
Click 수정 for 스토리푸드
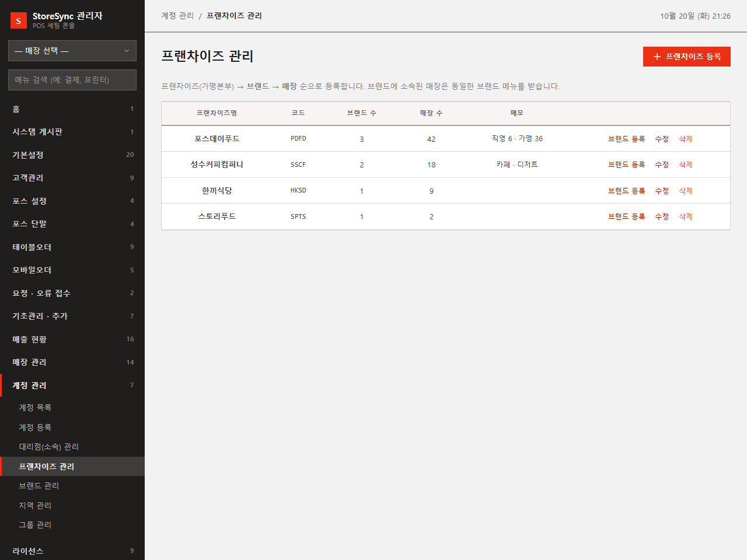point(662,216)
